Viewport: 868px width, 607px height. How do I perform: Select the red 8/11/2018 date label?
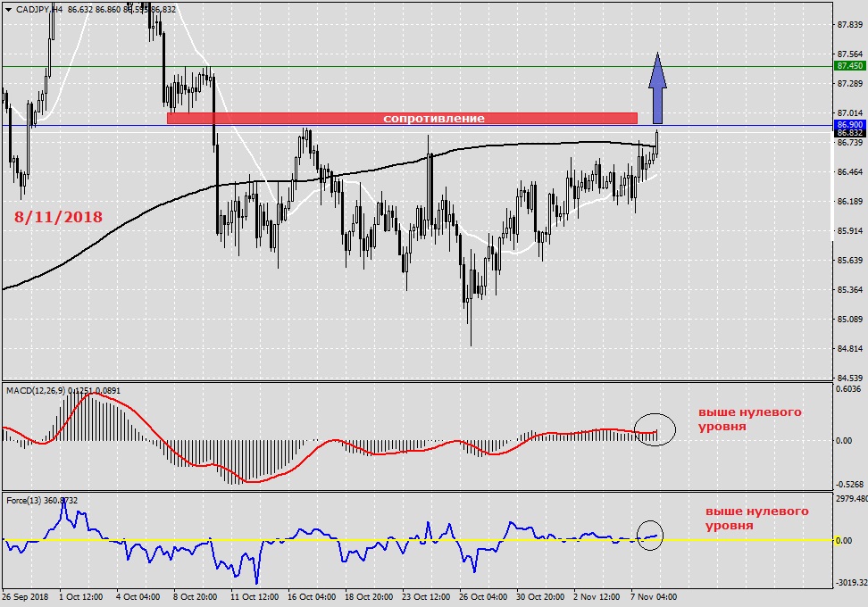coord(58,217)
